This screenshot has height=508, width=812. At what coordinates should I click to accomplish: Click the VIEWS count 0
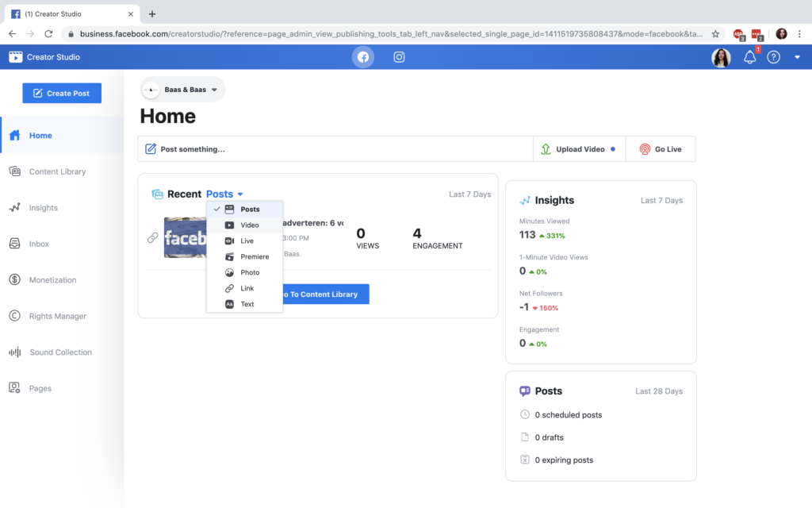(x=361, y=233)
